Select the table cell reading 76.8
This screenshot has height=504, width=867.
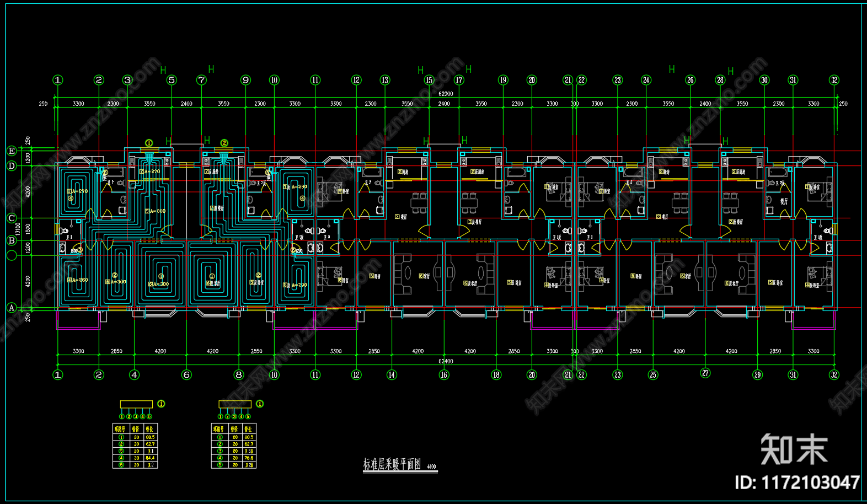[249, 458]
